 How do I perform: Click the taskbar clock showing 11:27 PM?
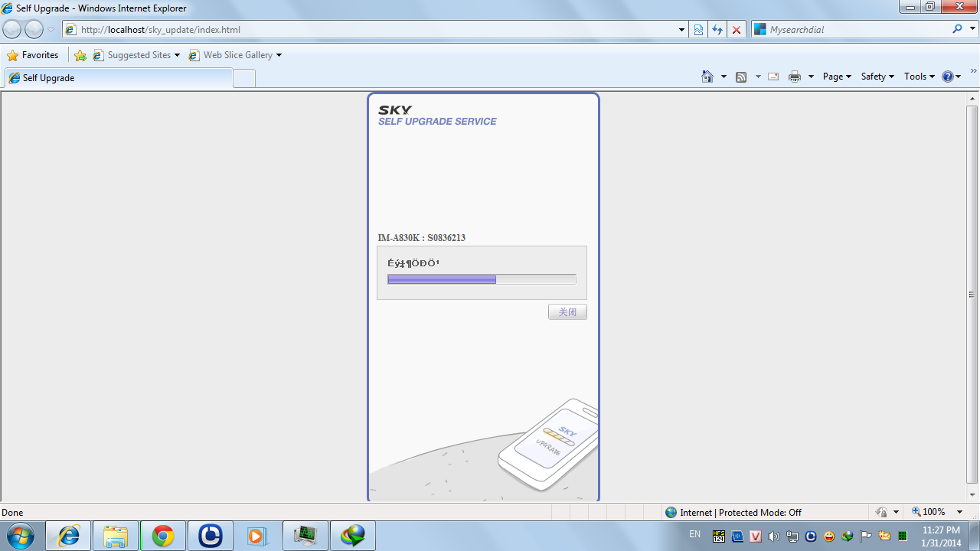pyautogui.click(x=941, y=536)
